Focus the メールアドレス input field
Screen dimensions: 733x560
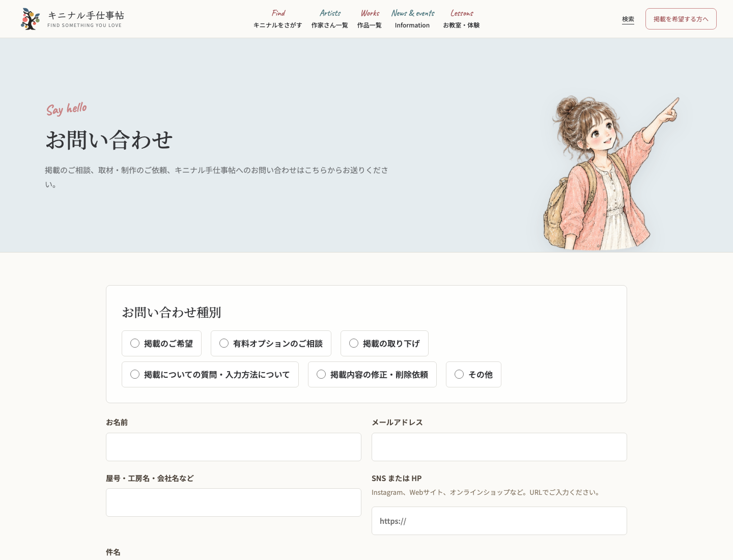499,447
